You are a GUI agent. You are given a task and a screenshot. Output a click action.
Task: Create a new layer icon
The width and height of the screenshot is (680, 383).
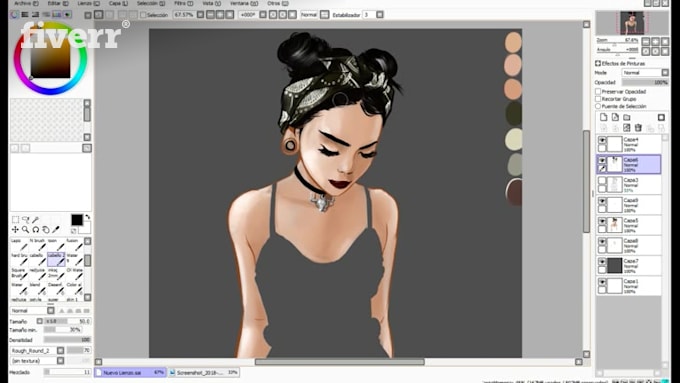pos(604,117)
